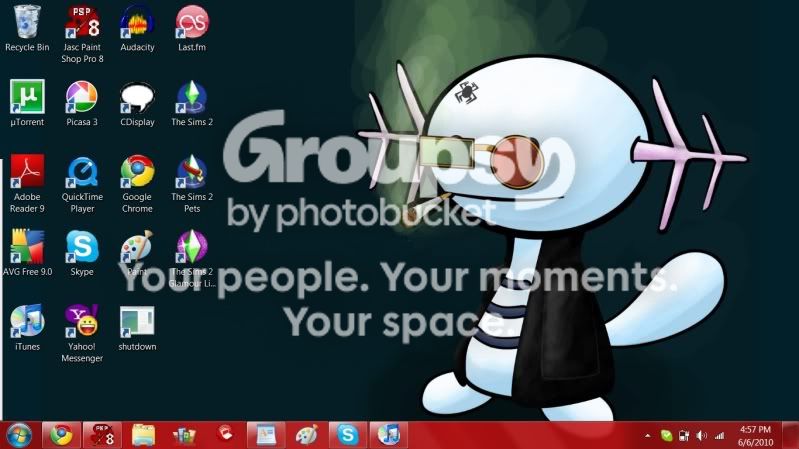
Task: Open the Recycle Bin desktop icon
Action: [x=27, y=29]
